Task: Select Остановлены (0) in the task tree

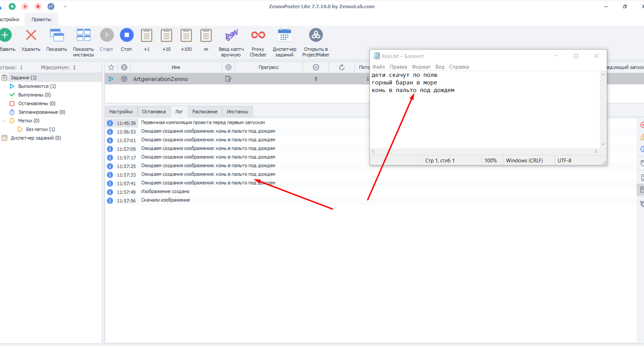Action: (x=37, y=103)
